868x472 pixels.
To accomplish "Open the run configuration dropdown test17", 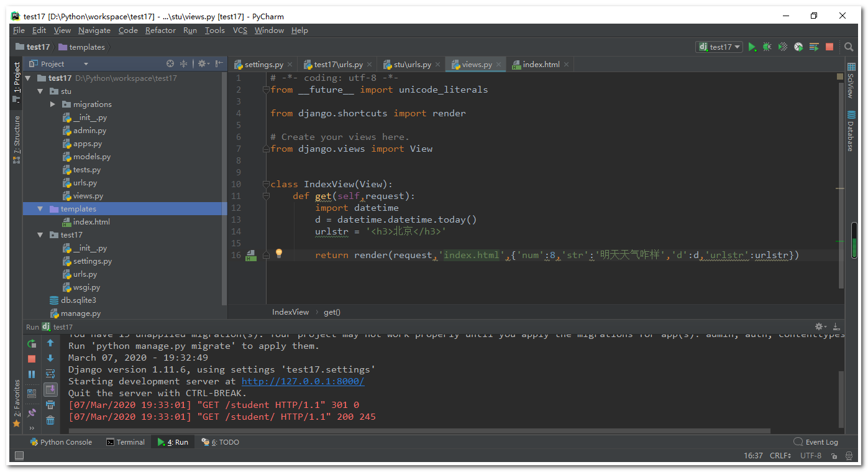I will click(x=720, y=47).
